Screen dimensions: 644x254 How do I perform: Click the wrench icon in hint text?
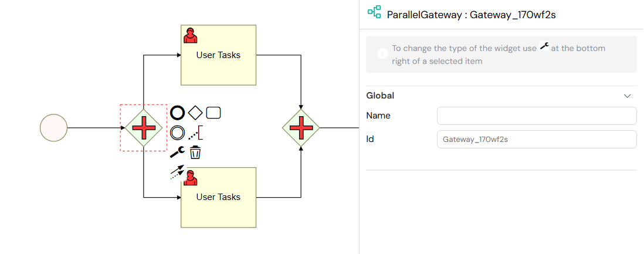544,46
